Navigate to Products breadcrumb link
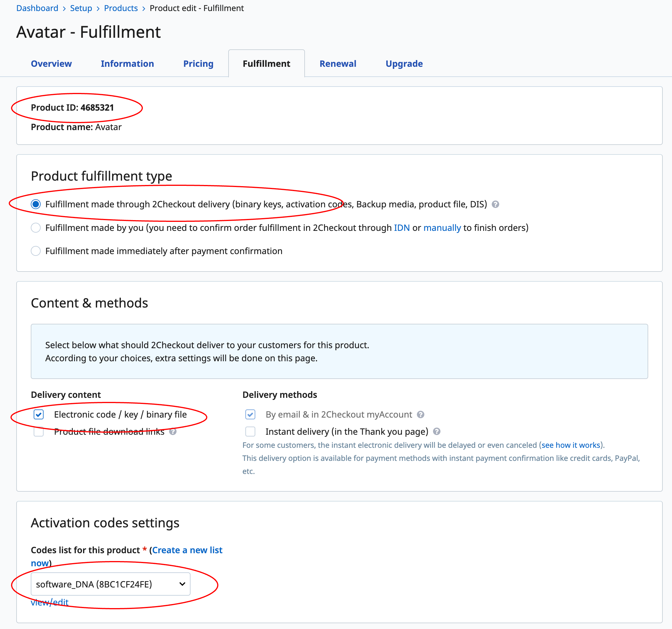This screenshot has width=672, height=629. click(x=121, y=8)
